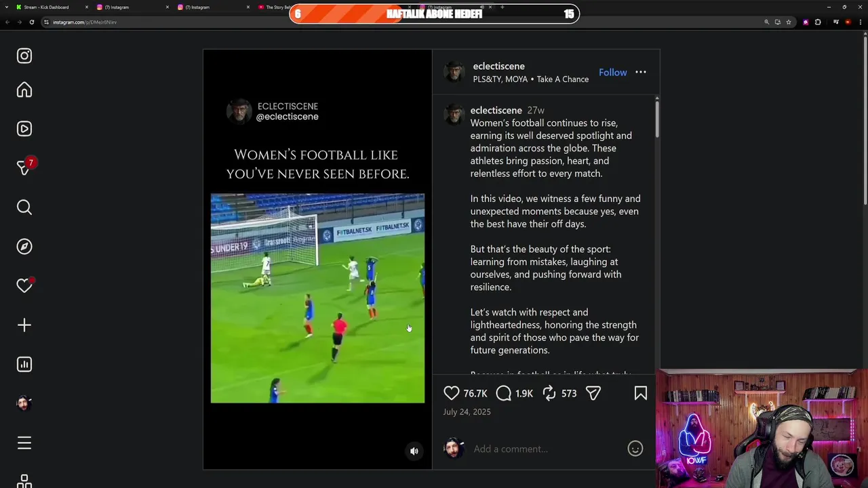Screen dimensions: 868x488
Task: Close the Stream - Kick Dashboard tab
Action: 87,7
